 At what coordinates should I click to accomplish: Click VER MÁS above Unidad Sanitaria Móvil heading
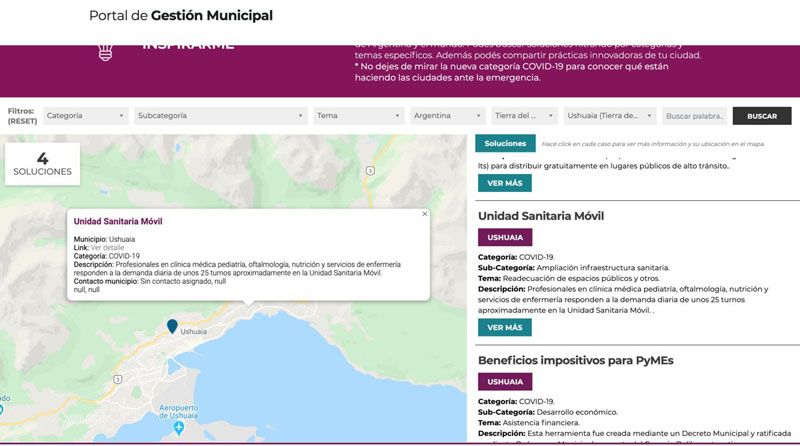pos(505,183)
